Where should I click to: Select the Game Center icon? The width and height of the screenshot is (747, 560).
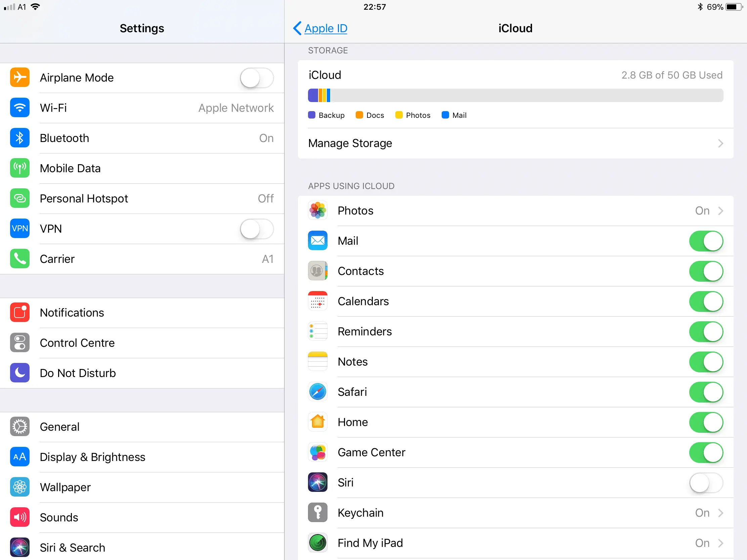317,452
